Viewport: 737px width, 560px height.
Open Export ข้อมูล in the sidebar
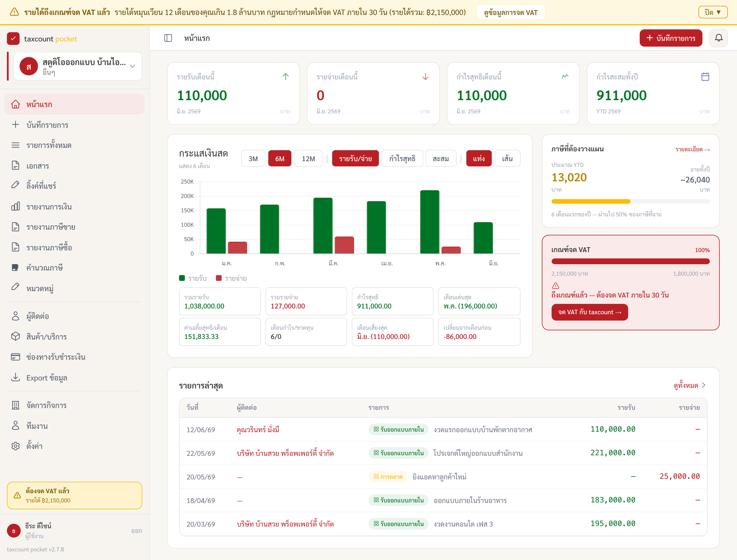point(75,378)
